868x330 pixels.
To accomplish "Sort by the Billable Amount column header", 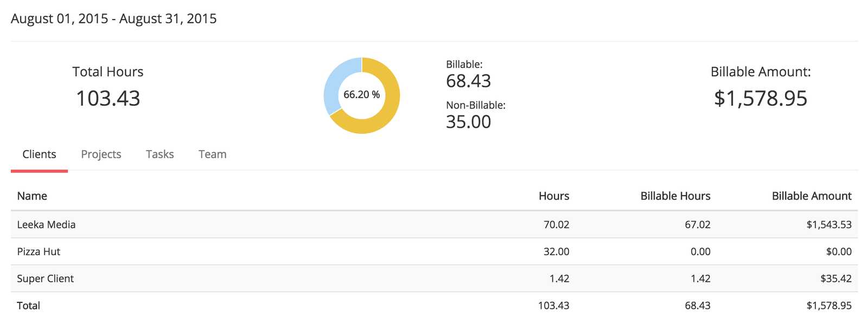I will tap(812, 196).
